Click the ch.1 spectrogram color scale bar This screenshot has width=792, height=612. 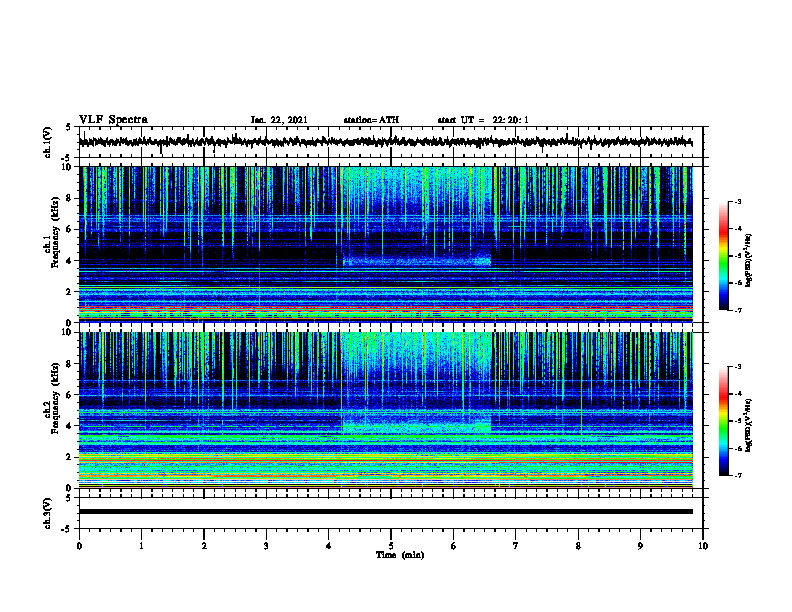click(724, 256)
